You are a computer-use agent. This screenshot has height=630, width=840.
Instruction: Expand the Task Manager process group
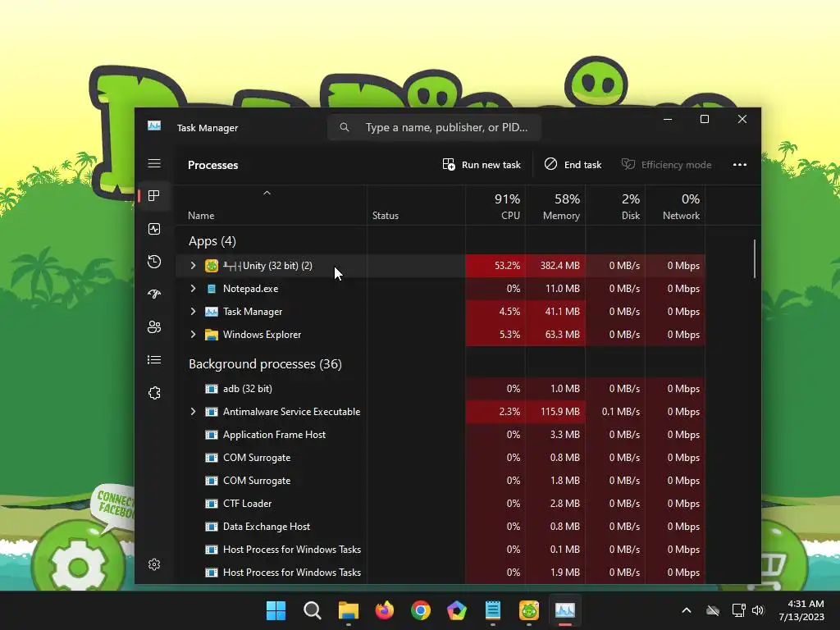coord(194,312)
